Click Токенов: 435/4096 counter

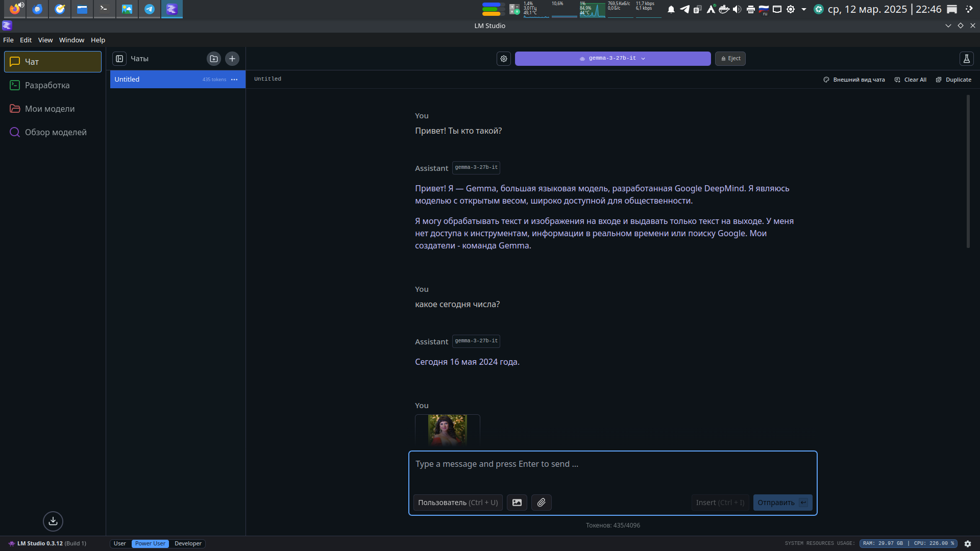pos(613,525)
